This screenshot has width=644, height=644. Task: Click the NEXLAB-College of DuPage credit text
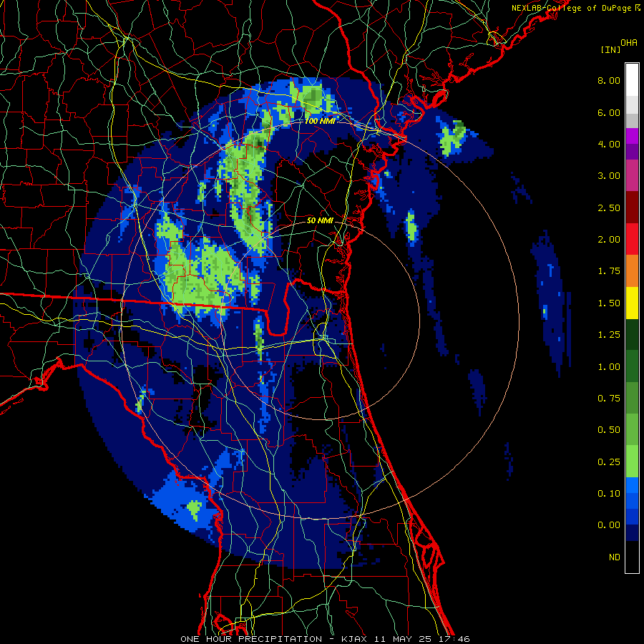(572, 8)
